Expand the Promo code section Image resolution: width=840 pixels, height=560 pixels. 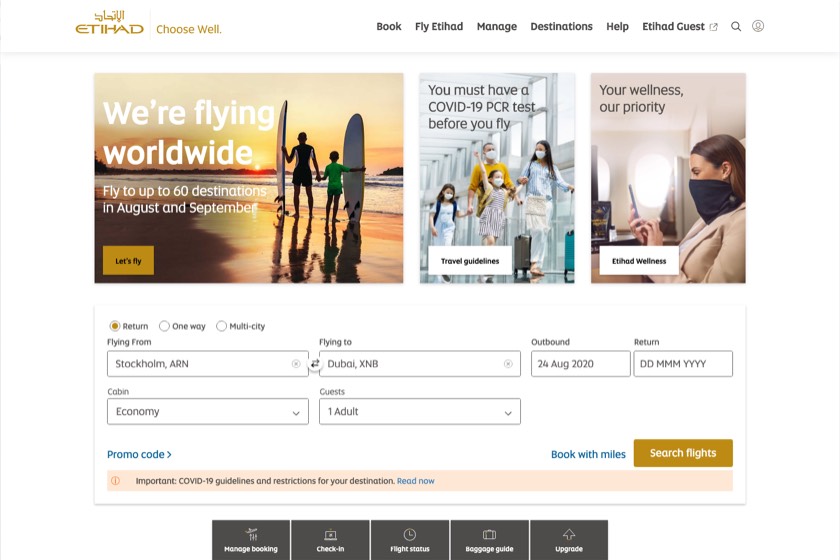click(139, 454)
